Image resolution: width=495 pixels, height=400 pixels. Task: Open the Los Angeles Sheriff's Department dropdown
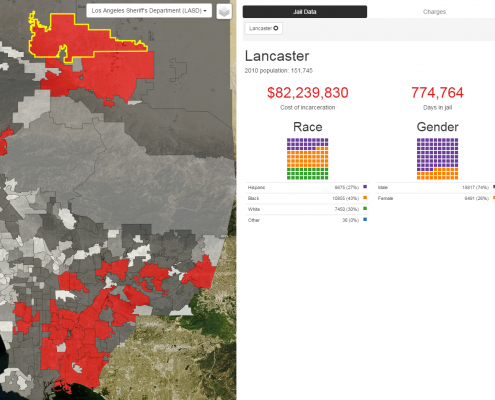tap(149, 11)
